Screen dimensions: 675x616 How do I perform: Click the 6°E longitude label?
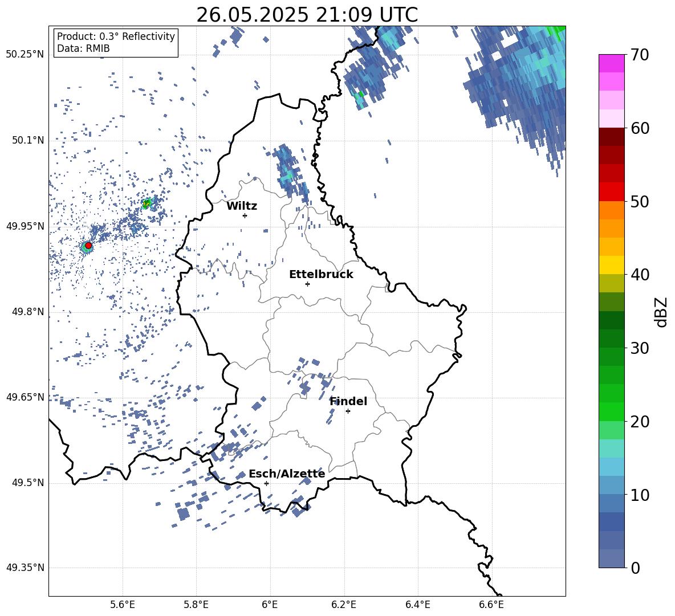[270, 605]
